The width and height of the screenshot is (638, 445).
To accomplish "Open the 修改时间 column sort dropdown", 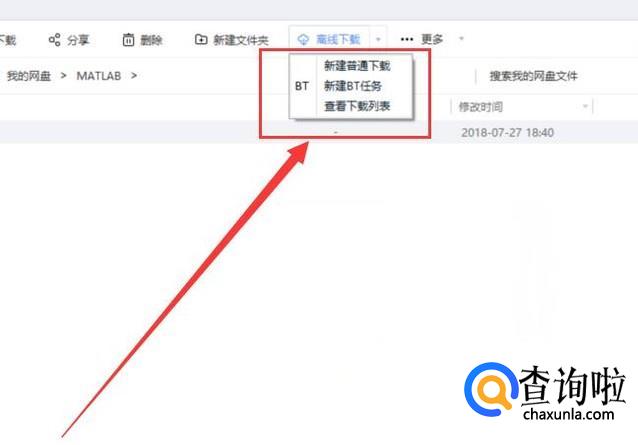I will pyautogui.click(x=585, y=107).
